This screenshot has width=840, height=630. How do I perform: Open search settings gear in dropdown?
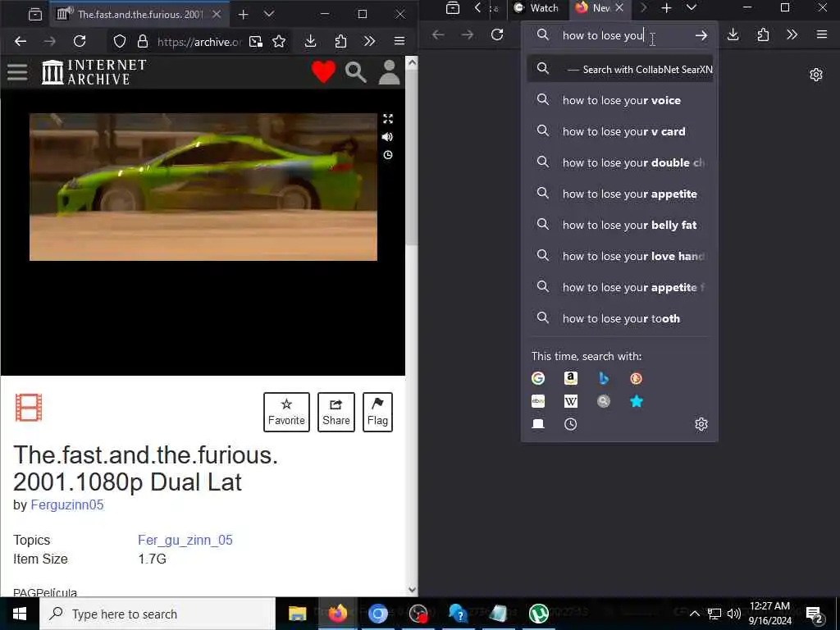point(701,424)
